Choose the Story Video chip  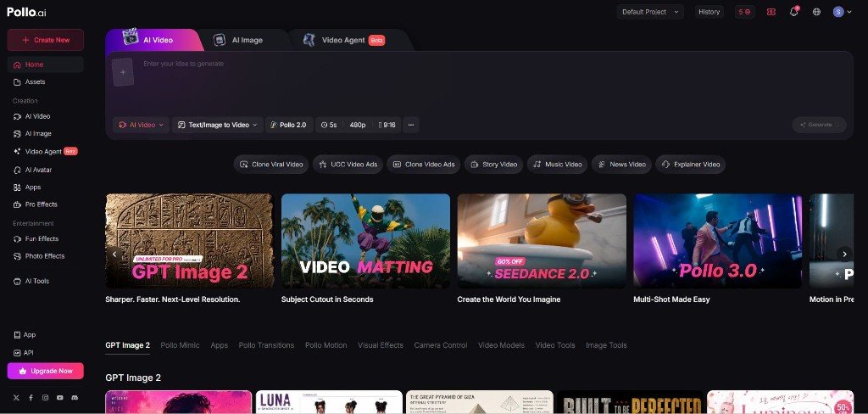(494, 165)
